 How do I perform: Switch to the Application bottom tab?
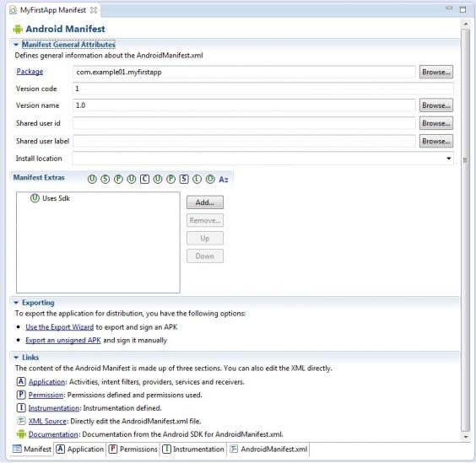coord(80,449)
